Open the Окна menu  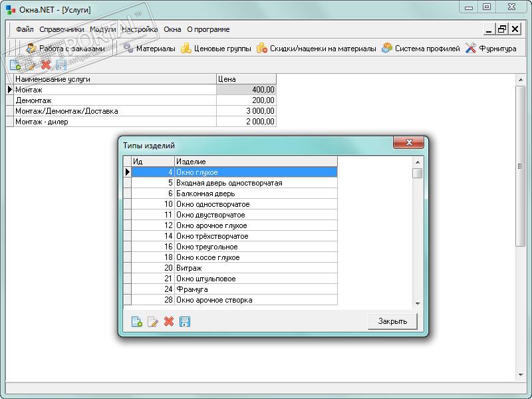coord(172,29)
